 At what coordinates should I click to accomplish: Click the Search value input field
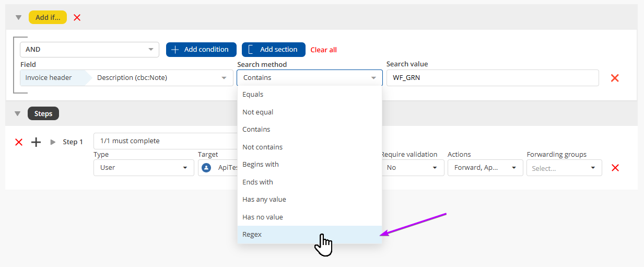pos(492,78)
